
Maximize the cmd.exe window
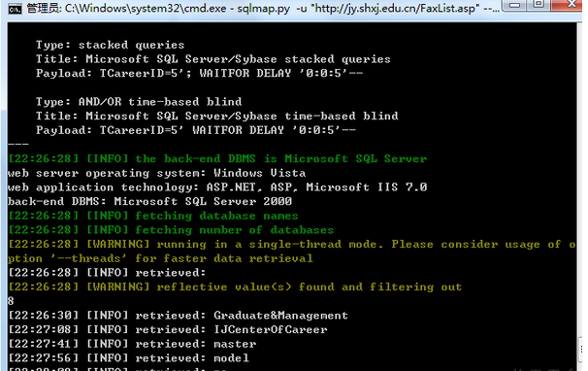click(539, 5)
